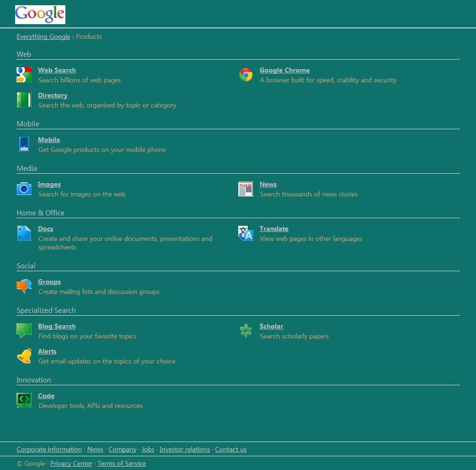The height and width of the screenshot is (470, 476).
Task: Click the 'Social' section heading
Action: coord(26,266)
